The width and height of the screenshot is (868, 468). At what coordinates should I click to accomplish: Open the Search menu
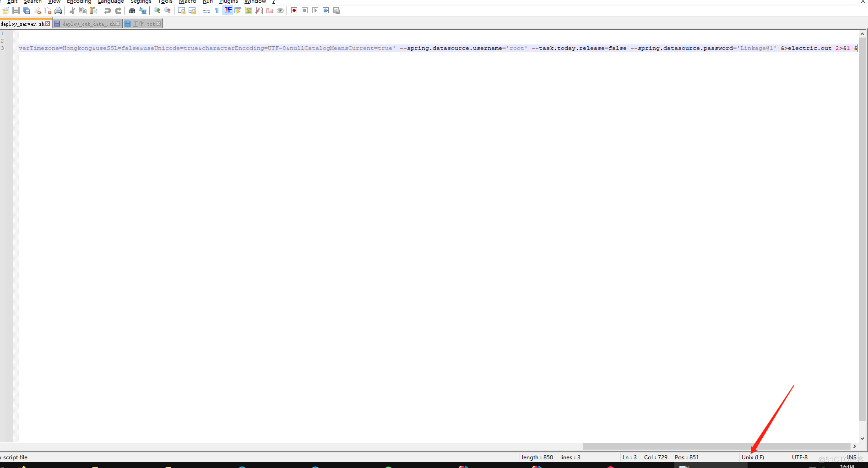(x=33, y=1)
